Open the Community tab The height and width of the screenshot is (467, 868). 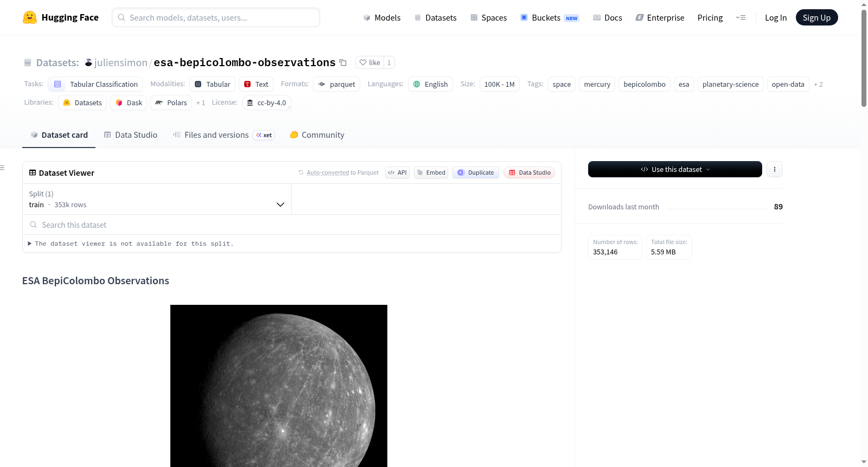(x=317, y=135)
